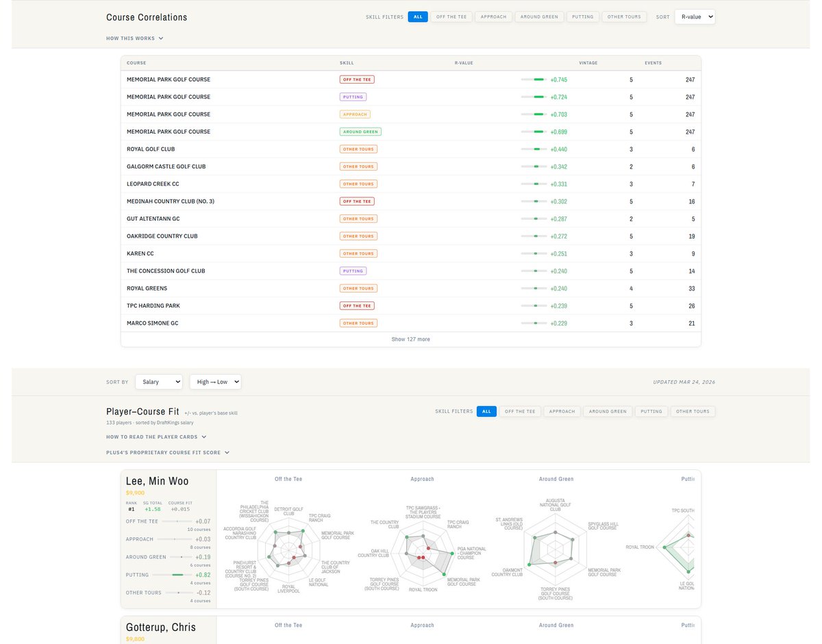The width and height of the screenshot is (822, 644).
Task: Sort by the VINTAGE column header
Action: point(588,63)
